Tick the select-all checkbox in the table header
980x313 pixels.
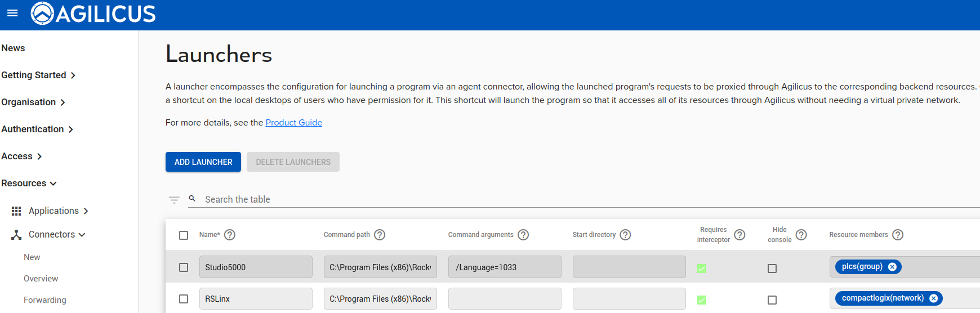point(184,235)
